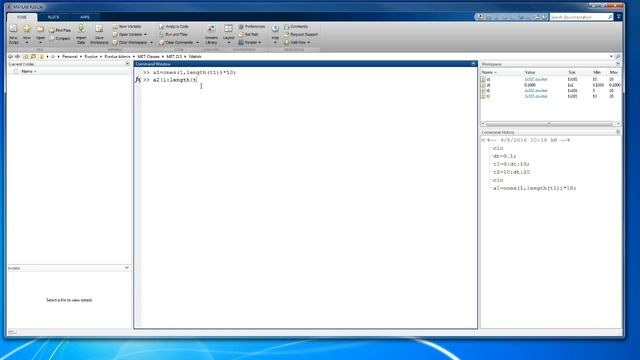The height and width of the screenshot is (360, 640).
Task: Click the Help question-mark icon
Action: pos(275,28)
